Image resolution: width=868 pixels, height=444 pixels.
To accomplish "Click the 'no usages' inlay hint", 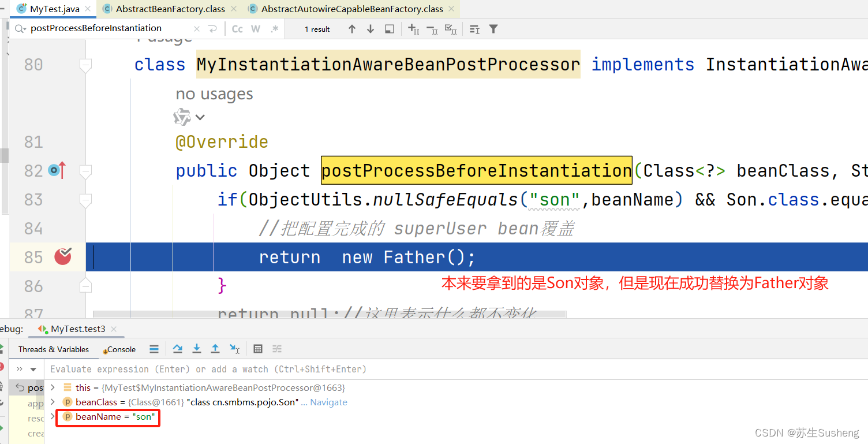I will tap(214, 94).
